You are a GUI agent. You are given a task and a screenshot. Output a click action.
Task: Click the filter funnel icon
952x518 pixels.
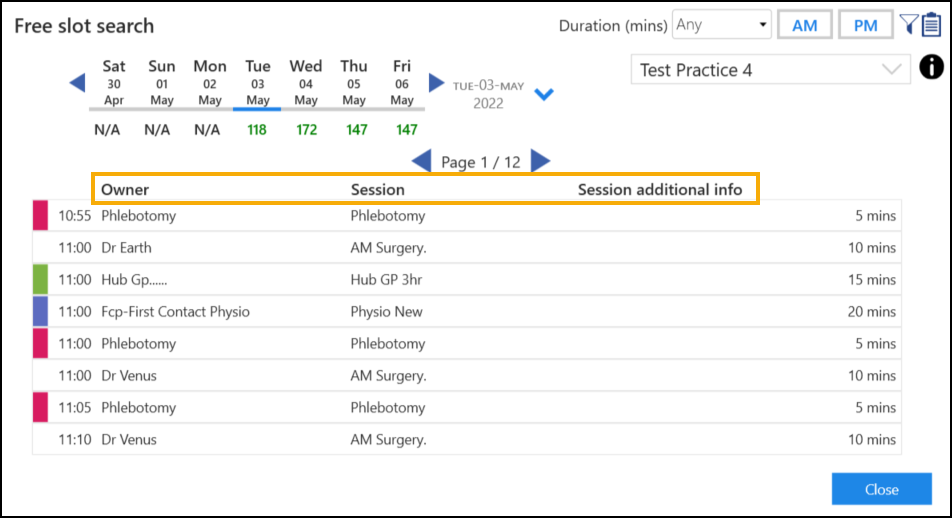coord(908,25)
